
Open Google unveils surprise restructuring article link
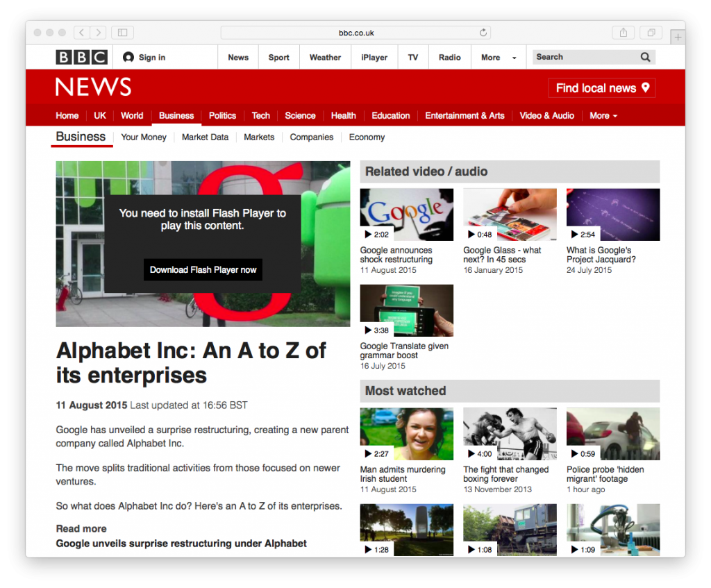pyautogui.click(x=181, y=543)
